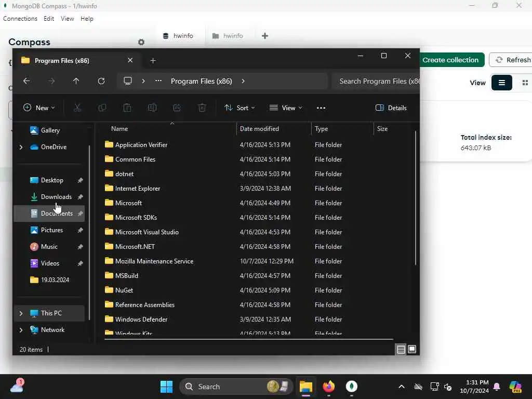Image resolution: width=532 pixels, height=399 pixels.
Task: Open Downloads in the navigation pane
Action: [56, 197]
